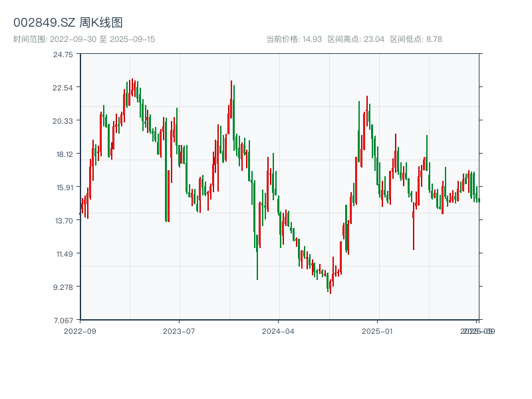This screenshot has height=399, width=532.
Task: Click the y-axis value 11.49
Action: click(x=65, y=254)
